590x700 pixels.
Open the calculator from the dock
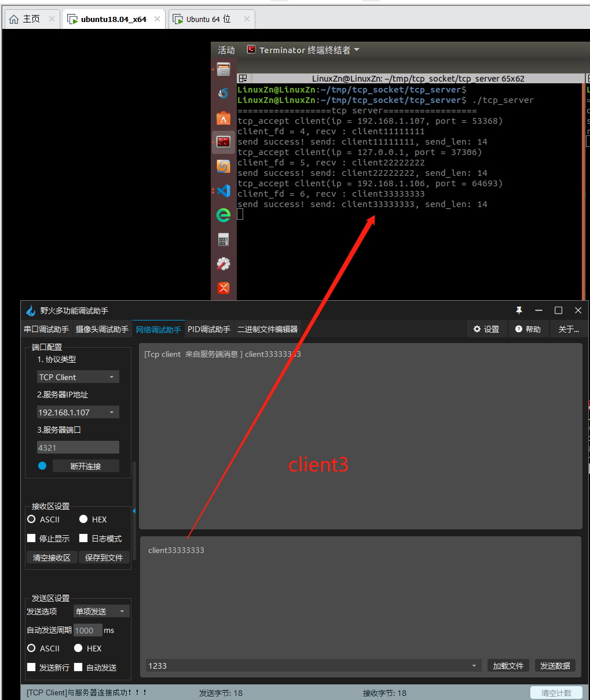pyautogui.click(x=223, y=240)
